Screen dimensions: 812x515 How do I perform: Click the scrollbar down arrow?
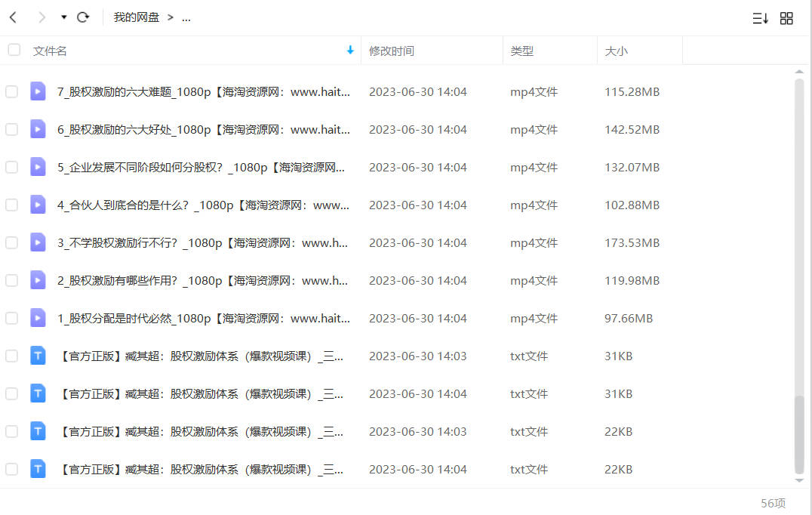799,481
